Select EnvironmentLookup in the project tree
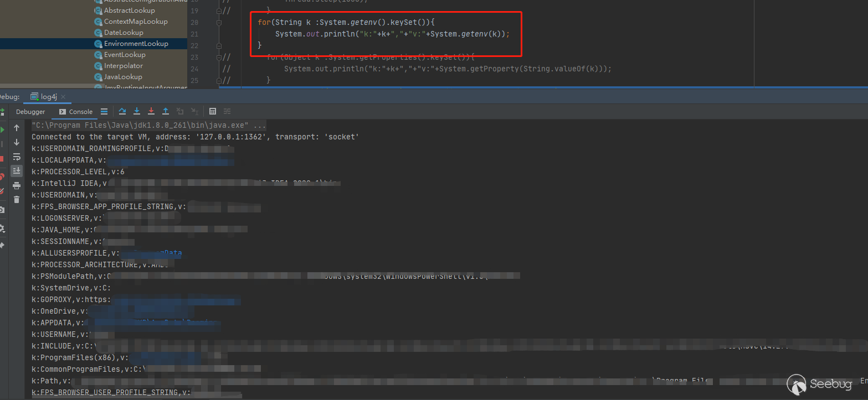This screenshot has width=868, height=400. point(136,44)
